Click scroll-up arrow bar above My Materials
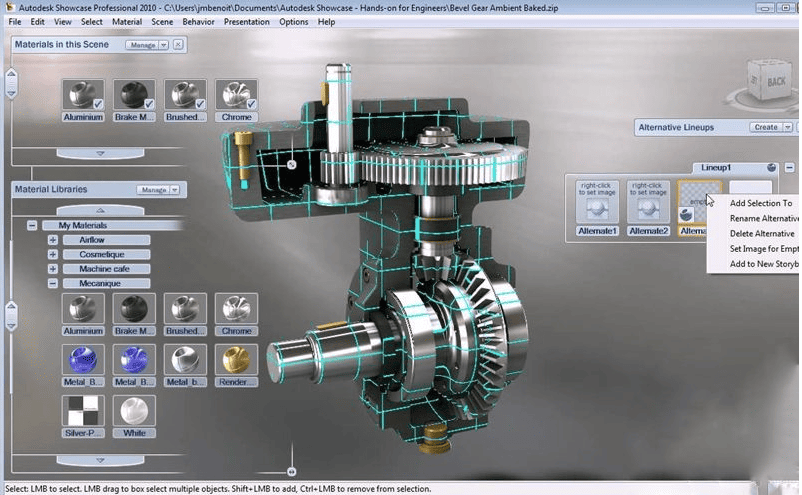This screenshot has height=495, width=802. pos(100,210)
